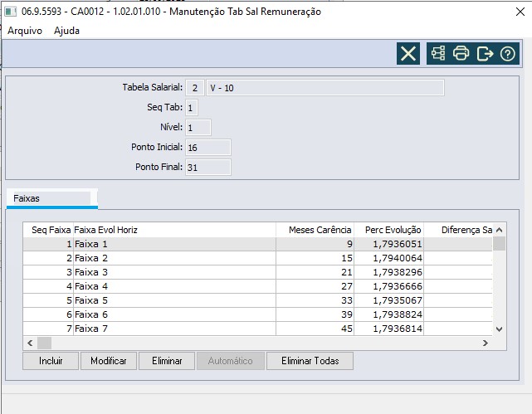Select the Faixa 1 row
Viewport: 532px width, 414px height.
257,244
